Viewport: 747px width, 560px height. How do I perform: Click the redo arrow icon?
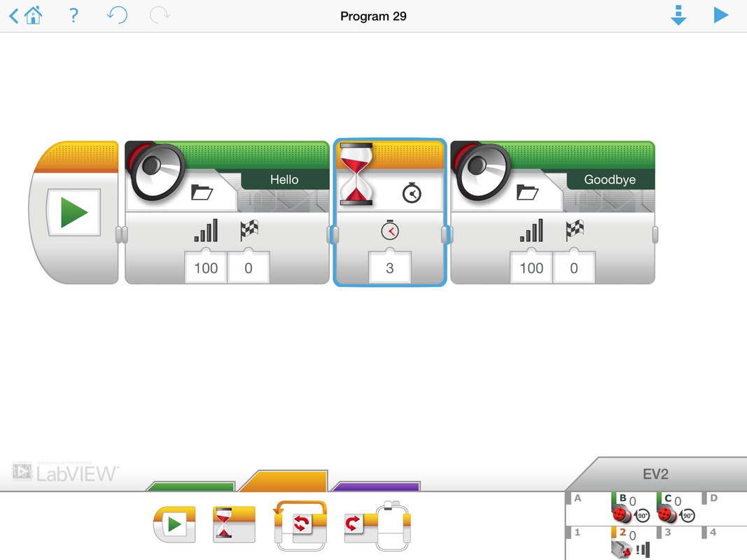point(160,15)
